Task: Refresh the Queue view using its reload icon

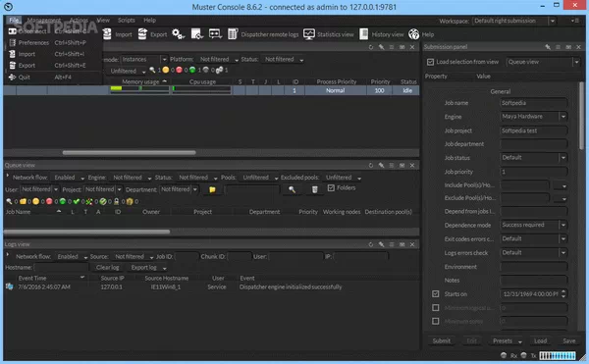Action: 371,165
